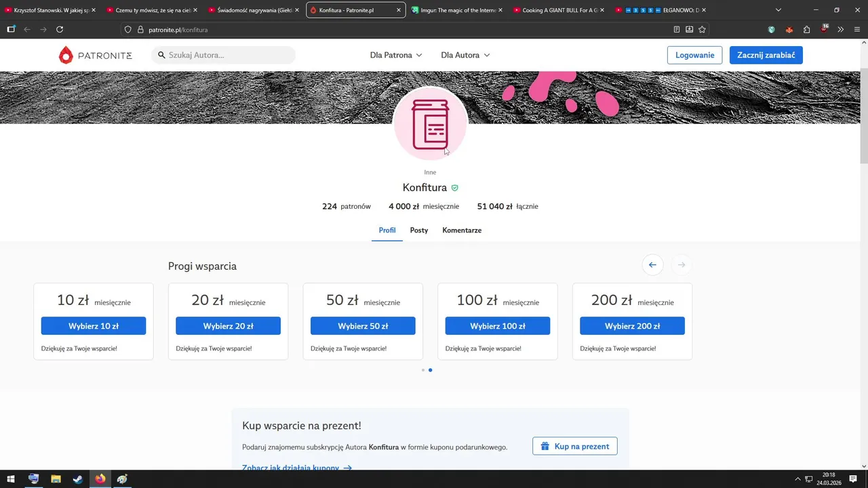
Task: Click the next arrow in Progi wsparcia
Action: click(x=682, y=265)
